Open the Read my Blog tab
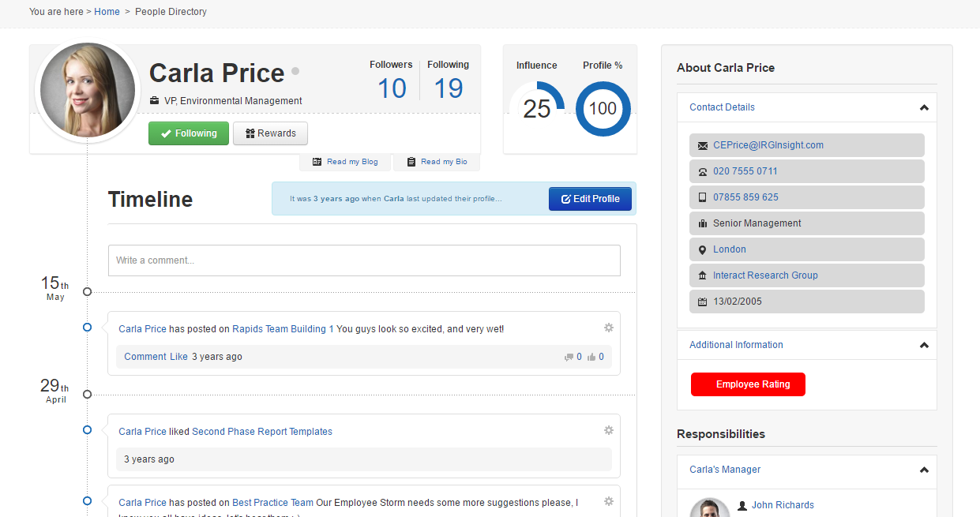This screenshot has height=517, width=980. [x=345, y=162]
